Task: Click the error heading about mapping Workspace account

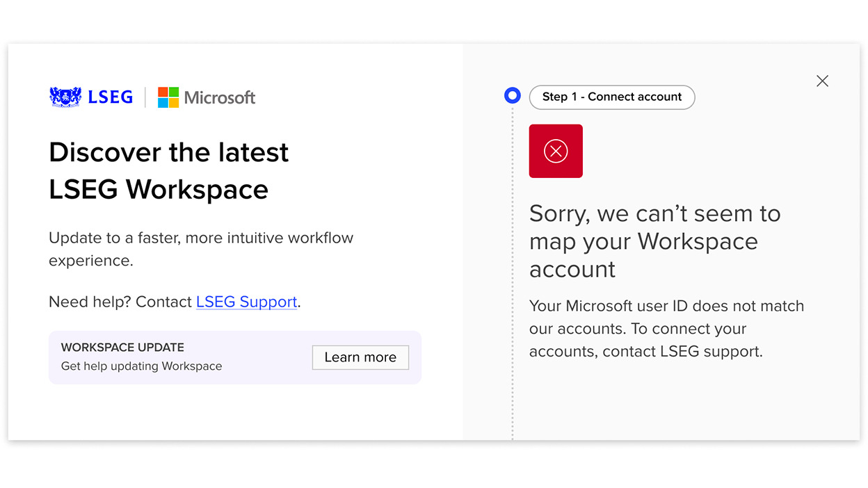Action: click(x=654, y=241)
